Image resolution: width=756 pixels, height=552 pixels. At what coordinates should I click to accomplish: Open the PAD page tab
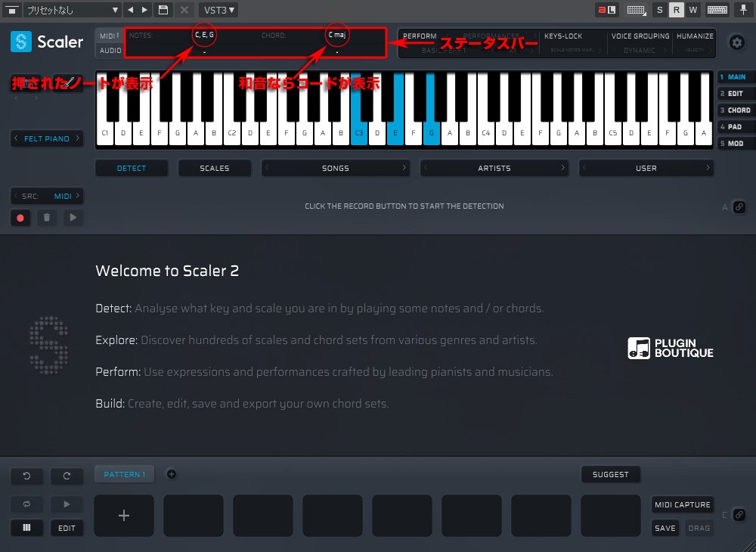tap(736, 127)
